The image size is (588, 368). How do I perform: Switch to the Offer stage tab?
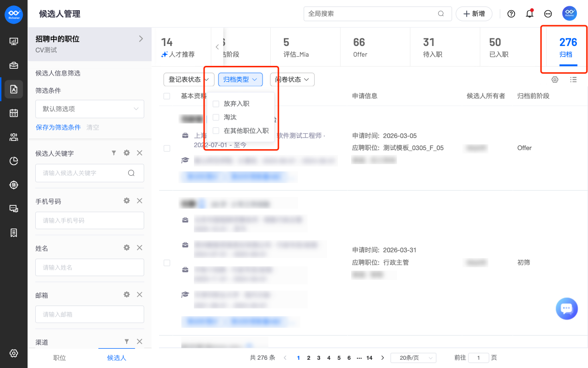point(375,47)
